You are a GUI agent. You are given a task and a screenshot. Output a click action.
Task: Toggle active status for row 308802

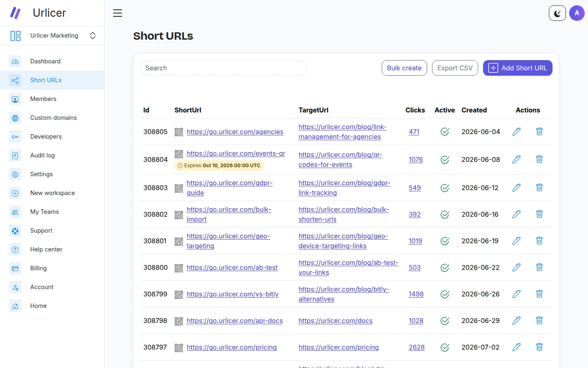(x=445, y=214)
